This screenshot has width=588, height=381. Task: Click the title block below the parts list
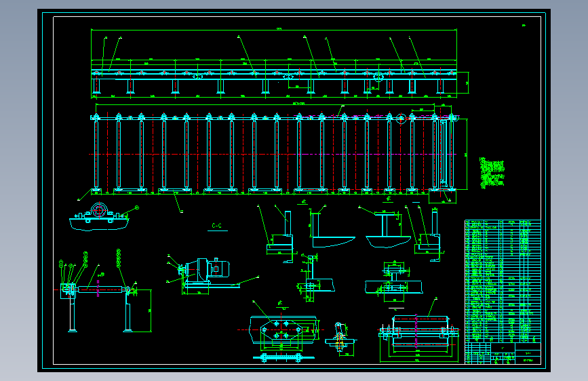click(x=503, y=353)
